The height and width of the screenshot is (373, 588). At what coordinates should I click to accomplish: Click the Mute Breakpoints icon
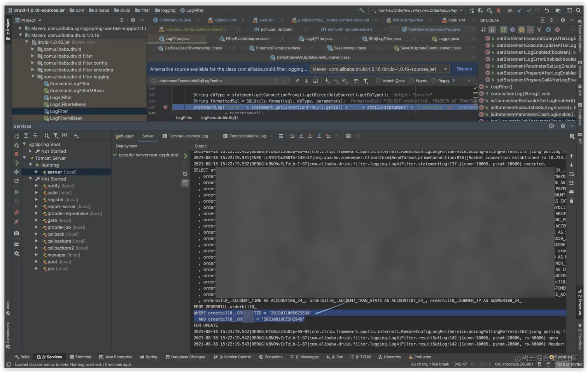click(x=16, y=222)
